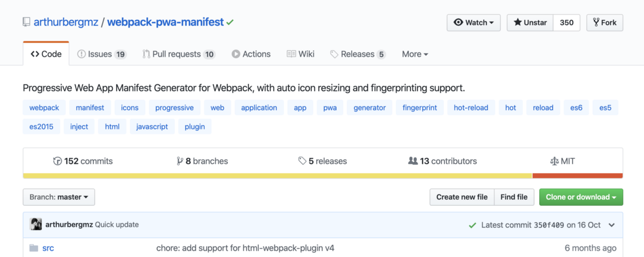
Task: Click the contributors people icon
Action: coord(413,161)
